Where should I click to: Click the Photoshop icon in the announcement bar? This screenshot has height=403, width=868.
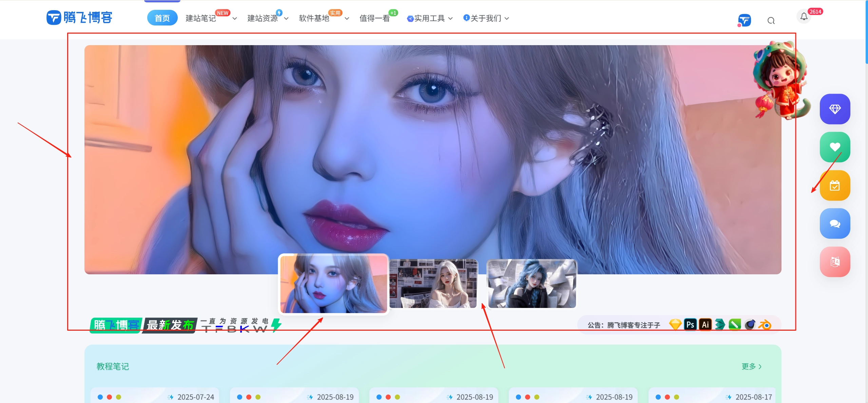(x=691, y=324)
